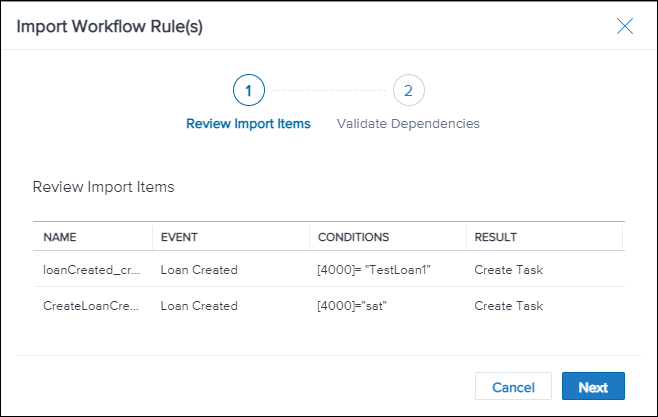This screenshot has height=417, width=658.
Task: Click Loan Created event in second row
Action: (199, 306)
